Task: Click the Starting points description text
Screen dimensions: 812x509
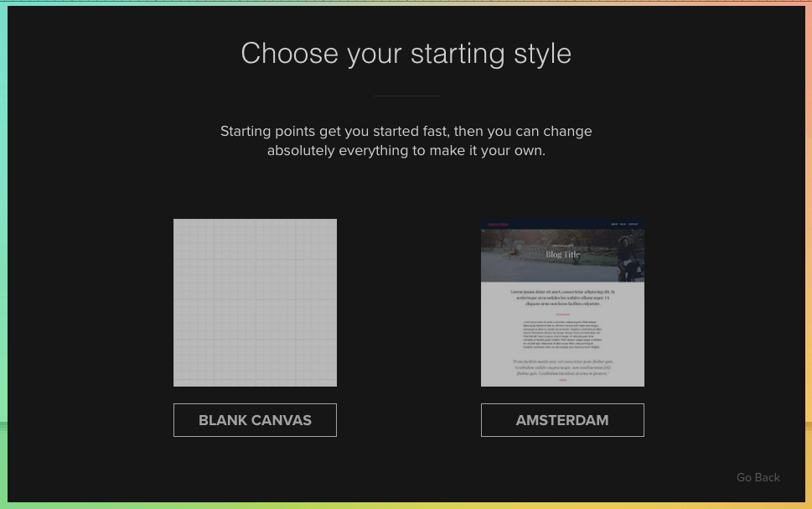Action: point(406,141)
